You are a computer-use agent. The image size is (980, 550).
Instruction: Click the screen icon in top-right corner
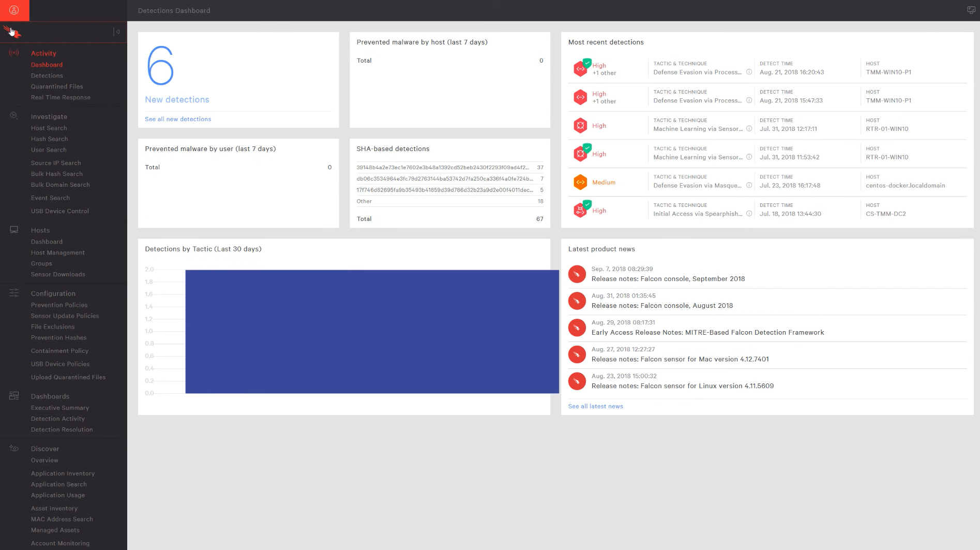coord(971,10)
